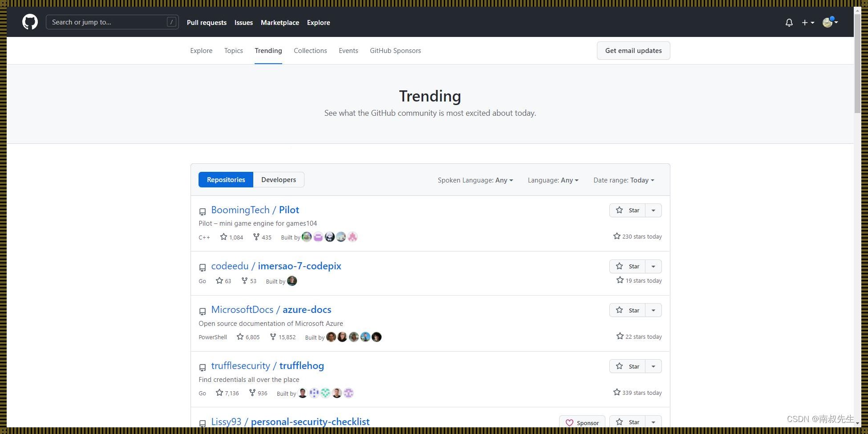
Task: Star the azure-docs repository
Action: pos(627,310)
